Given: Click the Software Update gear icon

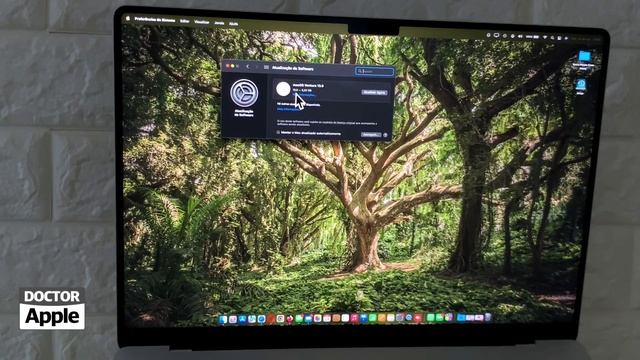Looking at the screenshot, I should pyautogui.click(x=244, y=93).
